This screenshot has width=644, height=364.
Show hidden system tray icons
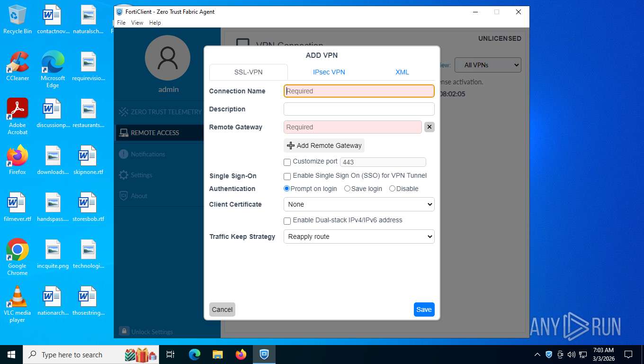(537, 354)
